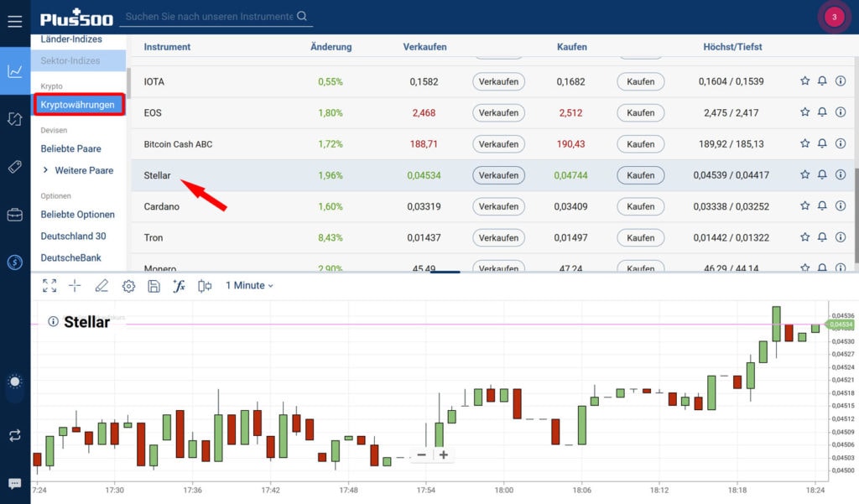
Task: Save the chart layout using the save icon
Action: click(x=154, y=285)
